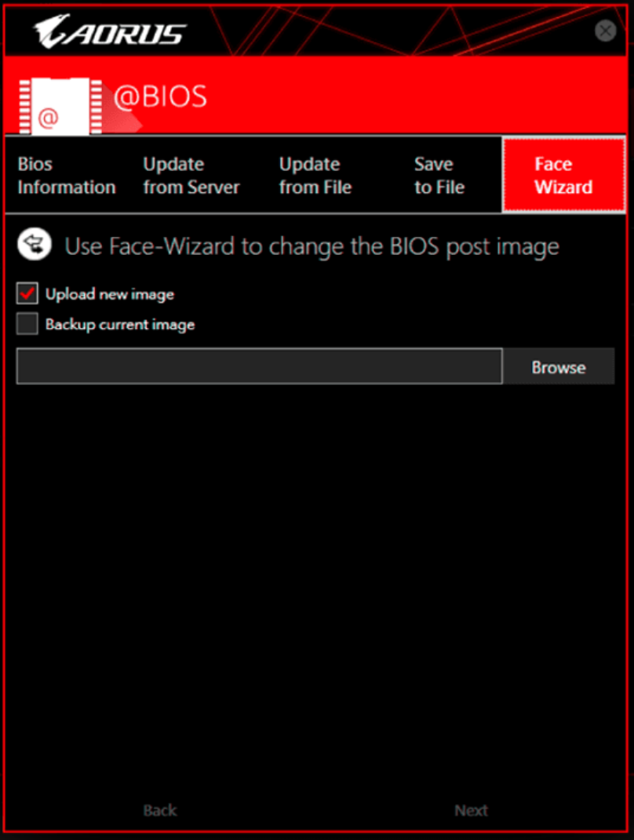Open the Save to File tab
634x840 pixels.
[x=439, y=175]
